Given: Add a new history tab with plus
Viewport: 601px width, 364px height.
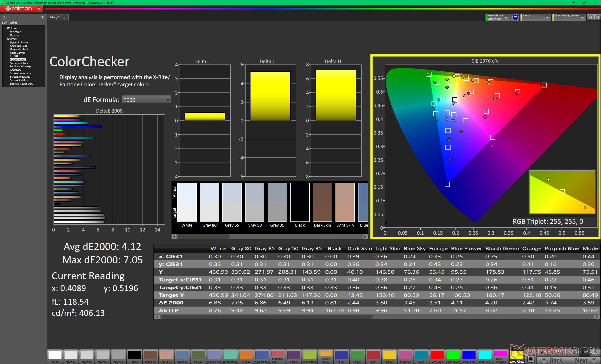Looking at the screenshot, I should 64,18.
